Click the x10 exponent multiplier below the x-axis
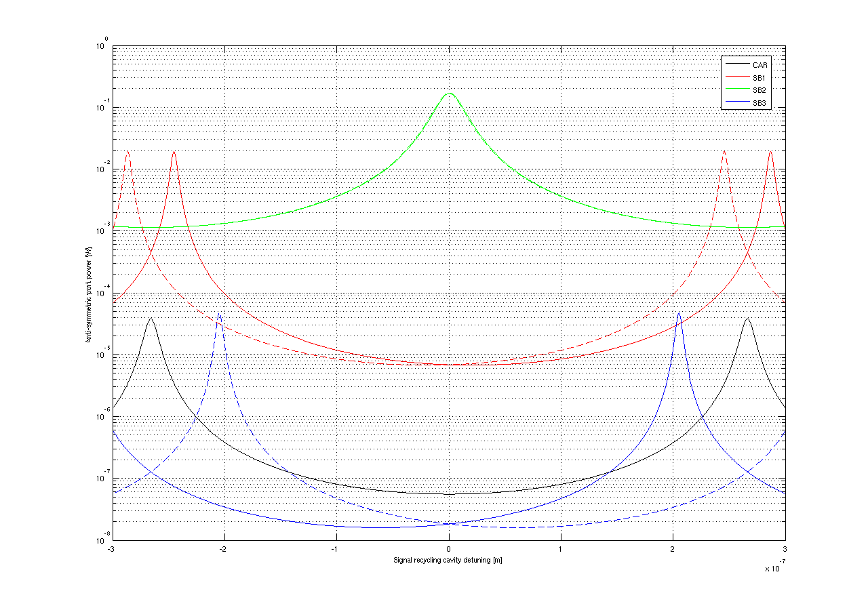The height and width of the screenshot is (608, 868). (x=774, y=568)
